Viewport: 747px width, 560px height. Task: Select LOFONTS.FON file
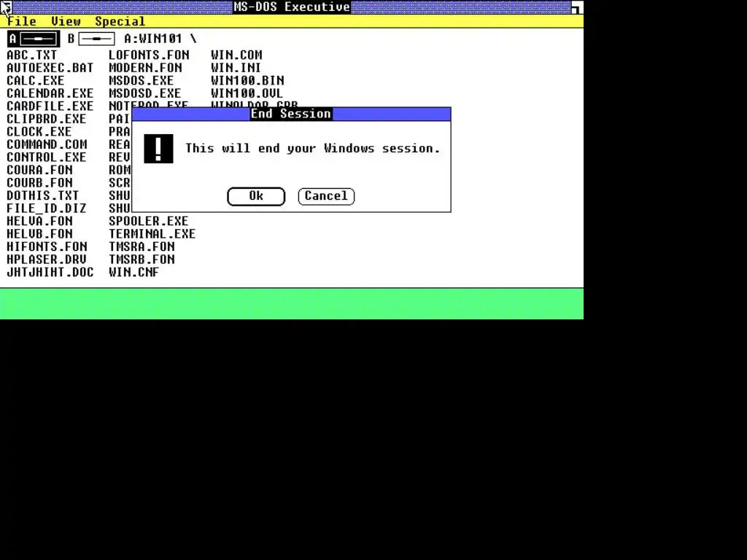[149, 55]
